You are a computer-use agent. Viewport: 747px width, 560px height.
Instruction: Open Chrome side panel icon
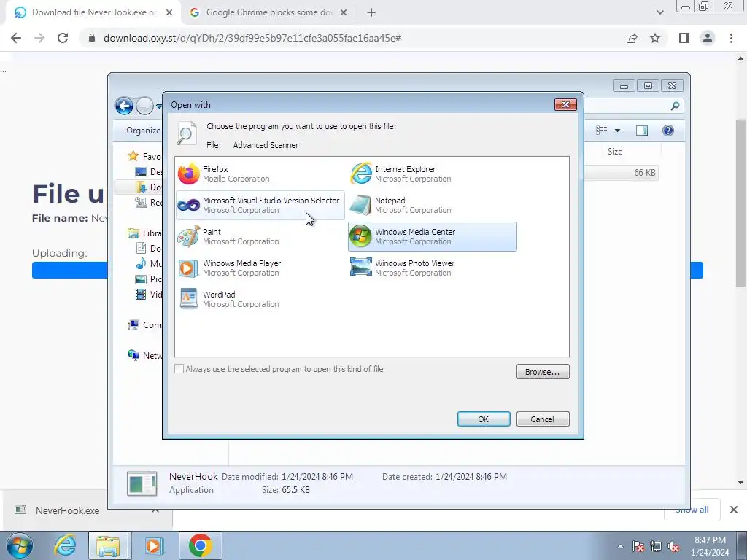coord(684,38)
